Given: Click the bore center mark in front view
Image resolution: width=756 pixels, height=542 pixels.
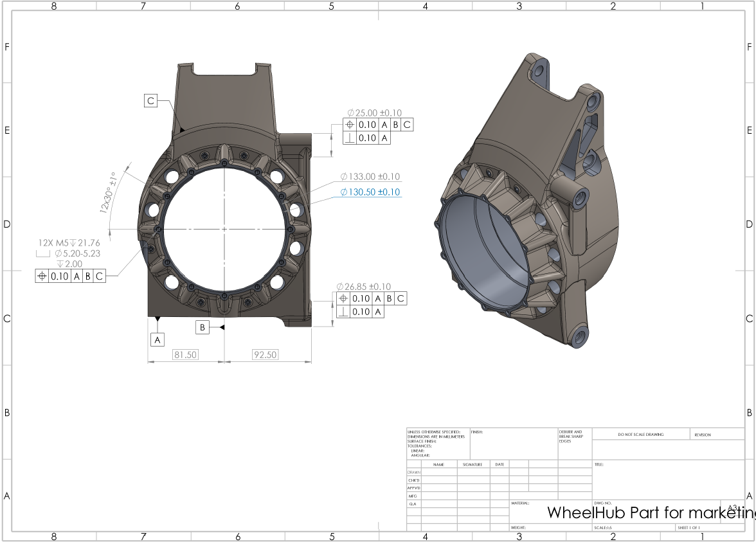Looking at the screenshot, I should click(x=225, y=229).
